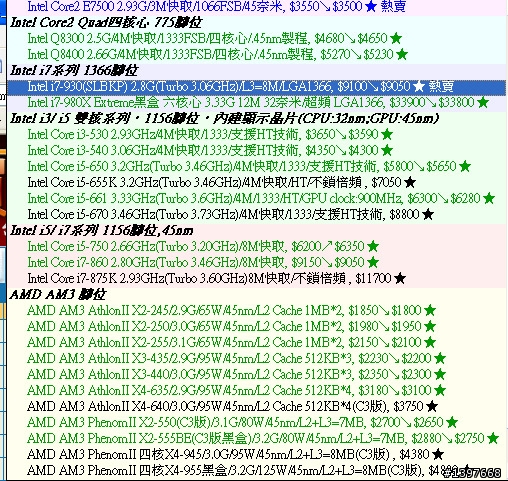Screen dimensions: 508x481
Task: Click Intel i3/i5 dual-core 1156 header
Action: point(224,118)
